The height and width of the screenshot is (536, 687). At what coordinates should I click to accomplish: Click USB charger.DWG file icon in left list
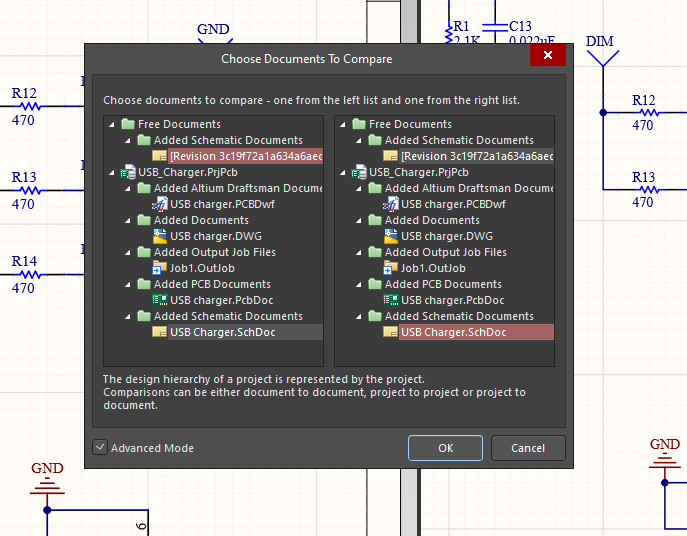[x=159, y=236]
